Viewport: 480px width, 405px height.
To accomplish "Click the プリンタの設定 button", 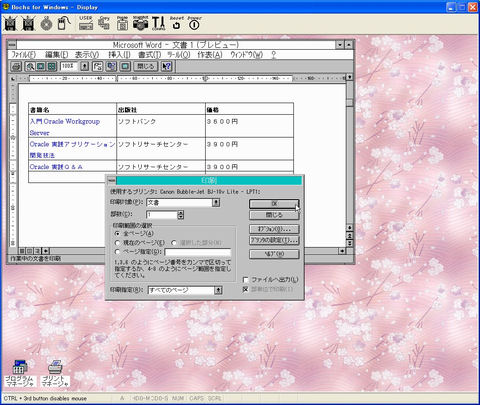I will [x=274, y=240].
